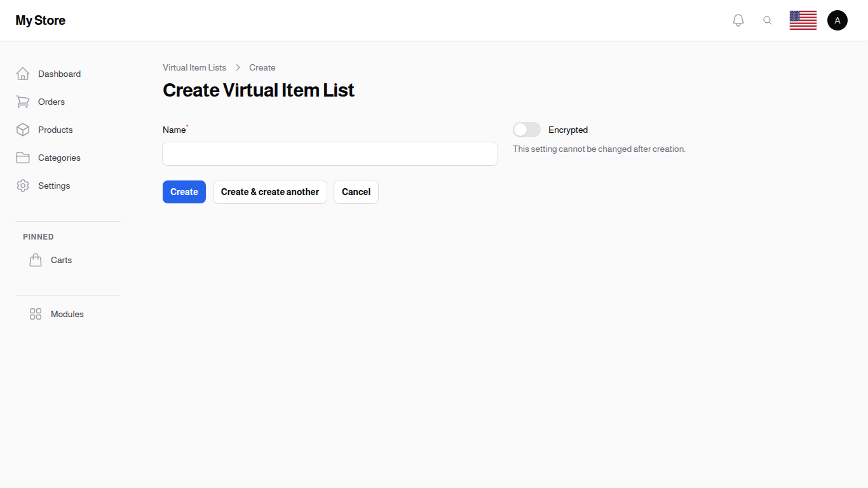Open the user account menu avatar
Viewport: 868px width, 488px height.
tap(837, 20)
